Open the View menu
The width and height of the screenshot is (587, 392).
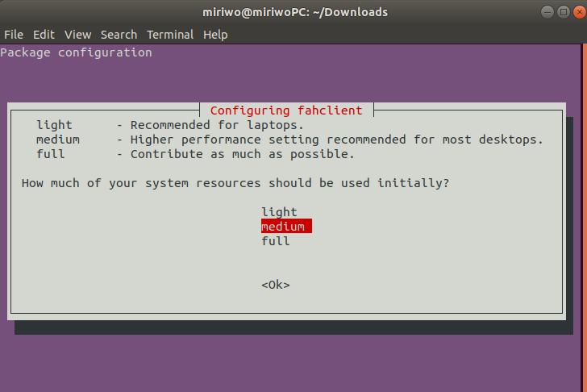coord(78,35)
